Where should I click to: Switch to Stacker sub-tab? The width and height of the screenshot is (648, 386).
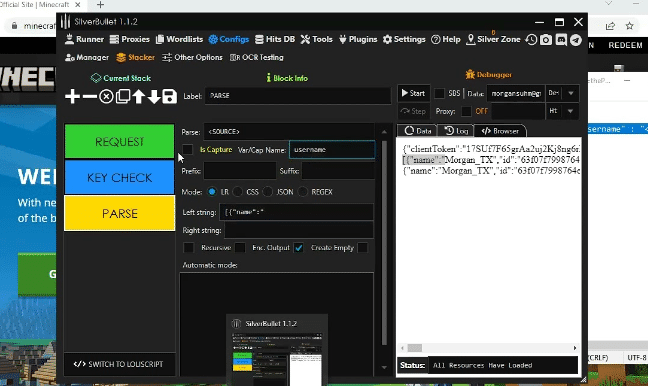click(136, 57)
